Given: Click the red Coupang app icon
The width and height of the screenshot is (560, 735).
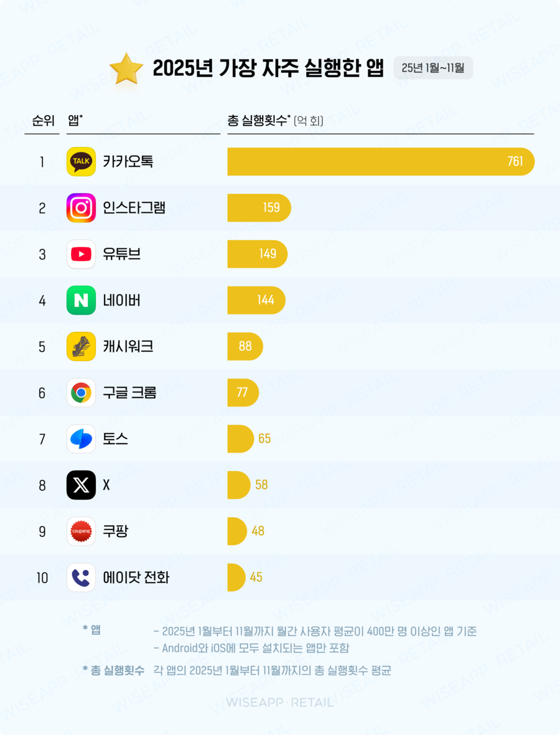Looking at the screenshot, I should 81,531.
